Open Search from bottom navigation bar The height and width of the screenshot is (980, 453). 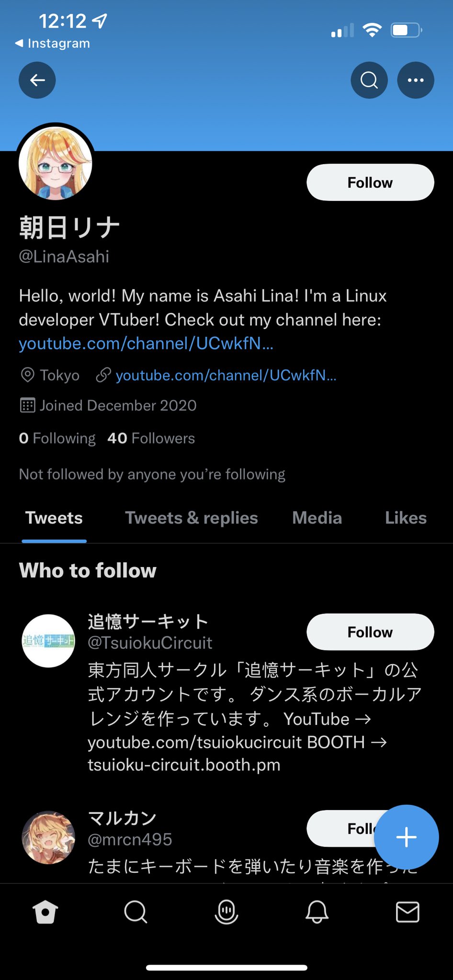point(136,912)
